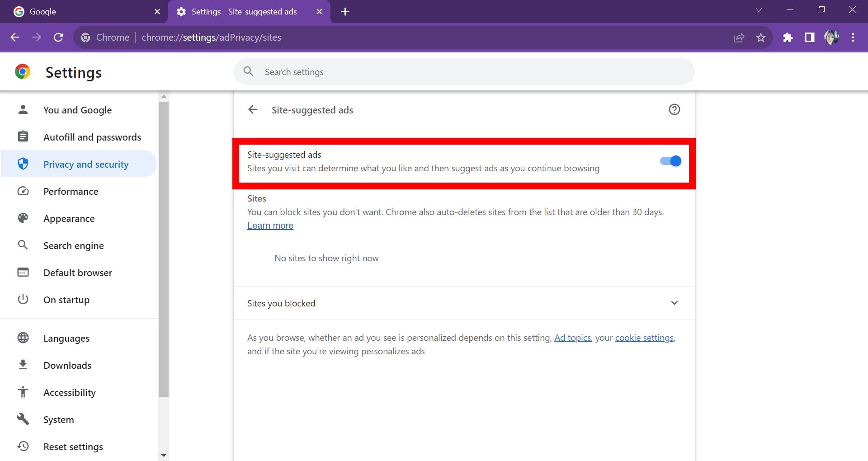Image resolution: width=868 pixels, height=461 pixels.
Task: Switch to the Google tab
Action: click(84, 12)
